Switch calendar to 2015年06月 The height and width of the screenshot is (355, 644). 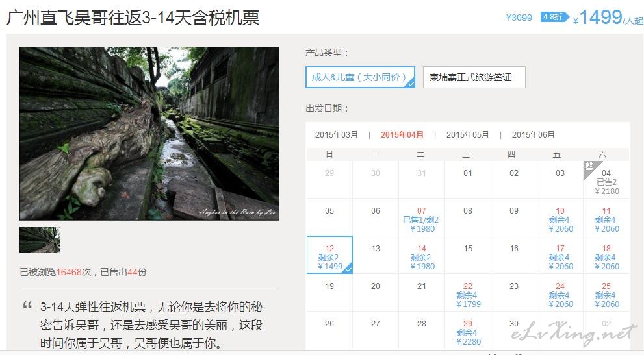pos(533,135)
